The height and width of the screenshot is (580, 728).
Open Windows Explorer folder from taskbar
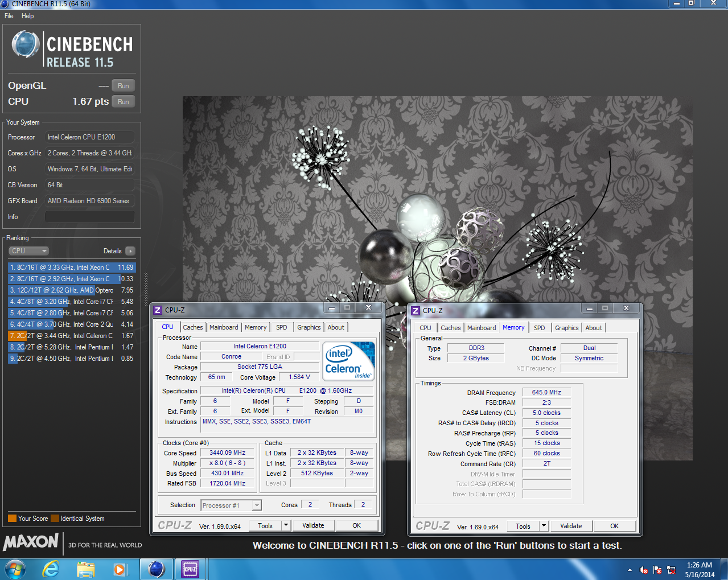tap(86, 569)
